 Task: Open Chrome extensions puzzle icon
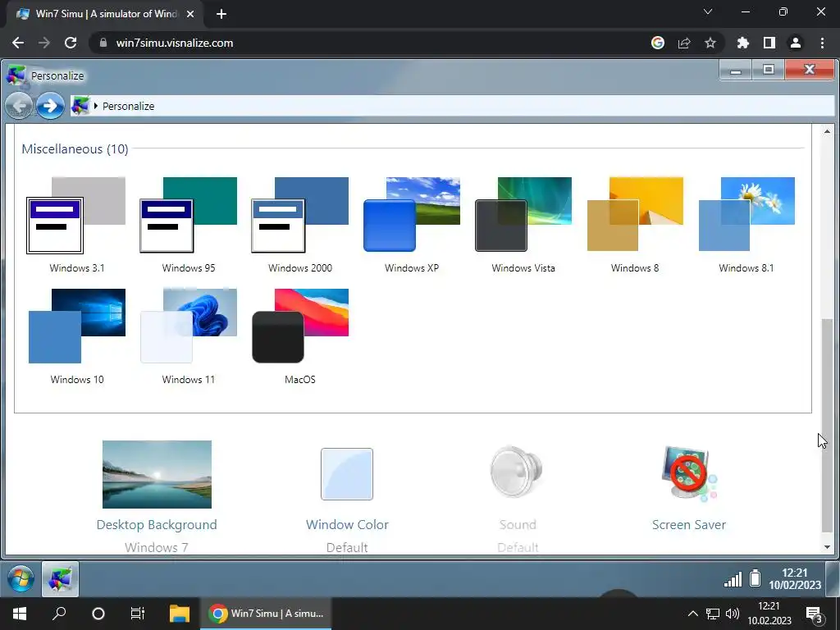[743, 43]
